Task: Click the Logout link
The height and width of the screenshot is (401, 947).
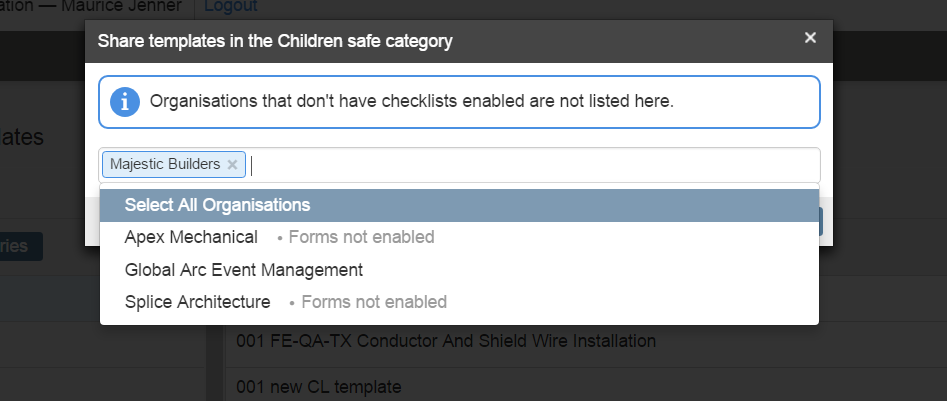Action: [x=231, y=6]
